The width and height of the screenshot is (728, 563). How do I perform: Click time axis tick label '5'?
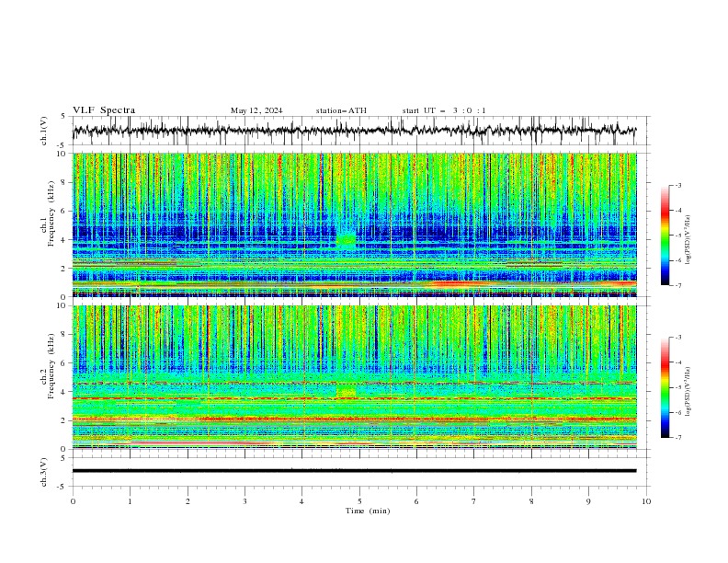(359, 501)
